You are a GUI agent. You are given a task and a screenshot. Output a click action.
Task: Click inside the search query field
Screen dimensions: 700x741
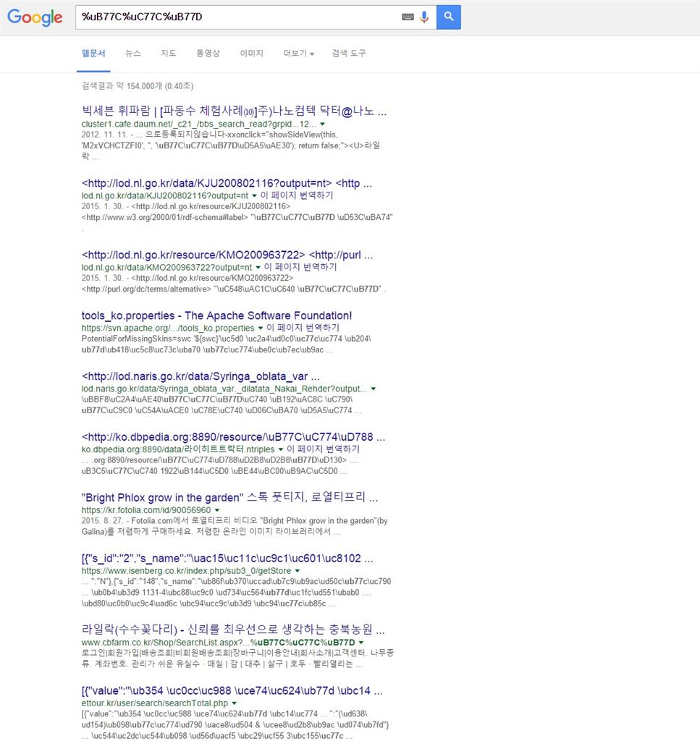[217, 17]
